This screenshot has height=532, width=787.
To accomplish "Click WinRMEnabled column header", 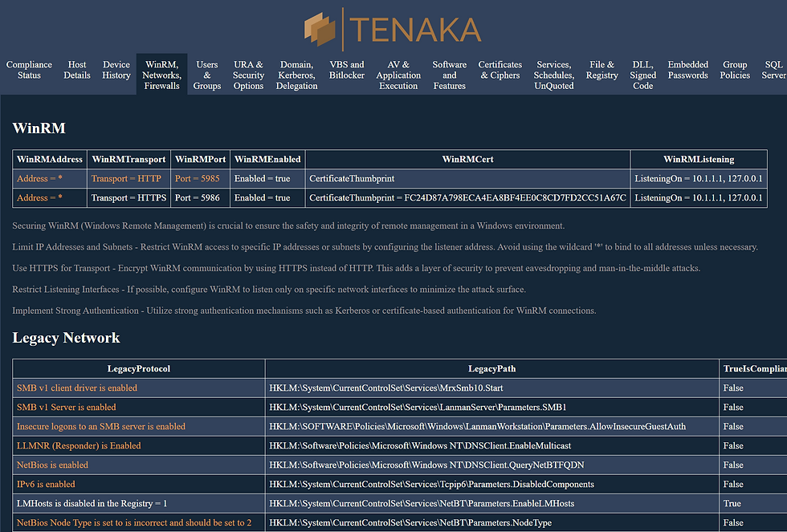I will [267, 159].
